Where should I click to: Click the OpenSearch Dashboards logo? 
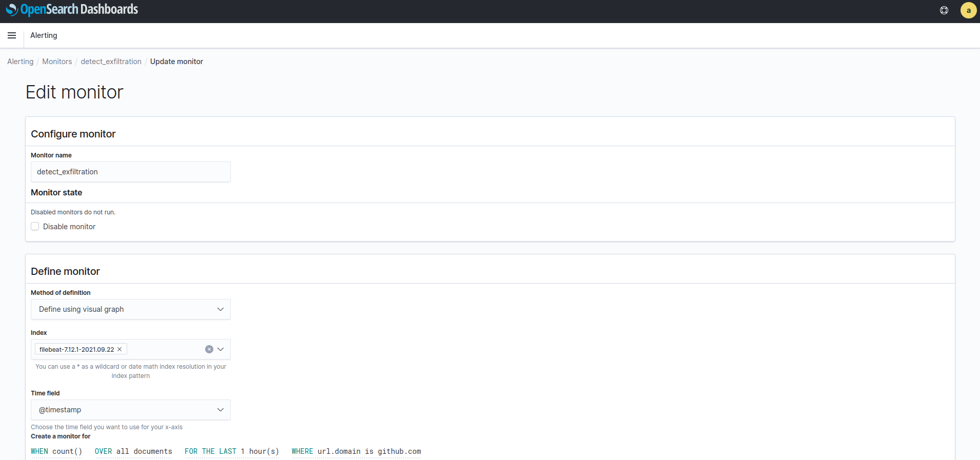[72, 10]
